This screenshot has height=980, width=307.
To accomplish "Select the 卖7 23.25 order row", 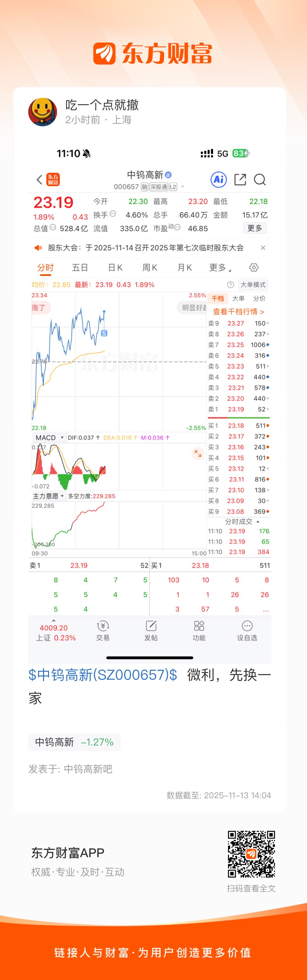I will click(239, 345).
